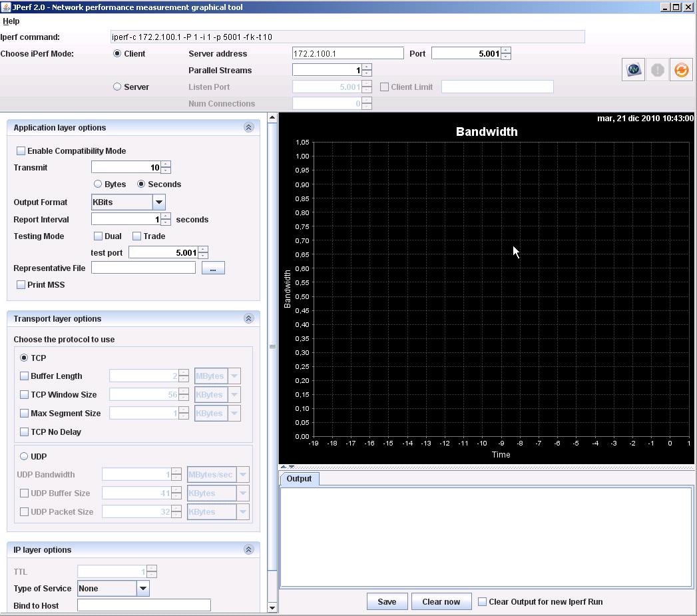Enable Print MSS option
The height and width of the screenshot is (616, 697).
[21, 284]
